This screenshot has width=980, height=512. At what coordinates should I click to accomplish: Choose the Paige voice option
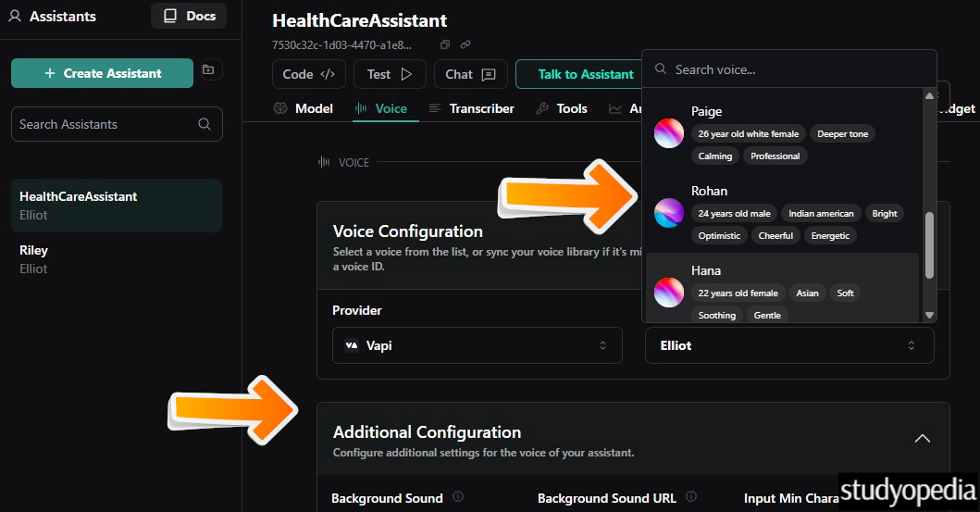pyautogui.click(x=781, y=133)
